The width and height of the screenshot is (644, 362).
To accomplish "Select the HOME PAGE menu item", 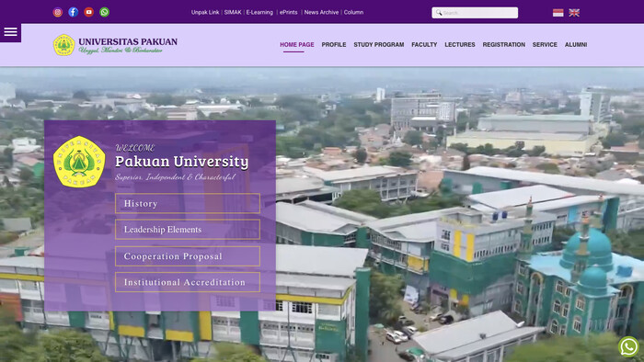I will tap(297, 45).
